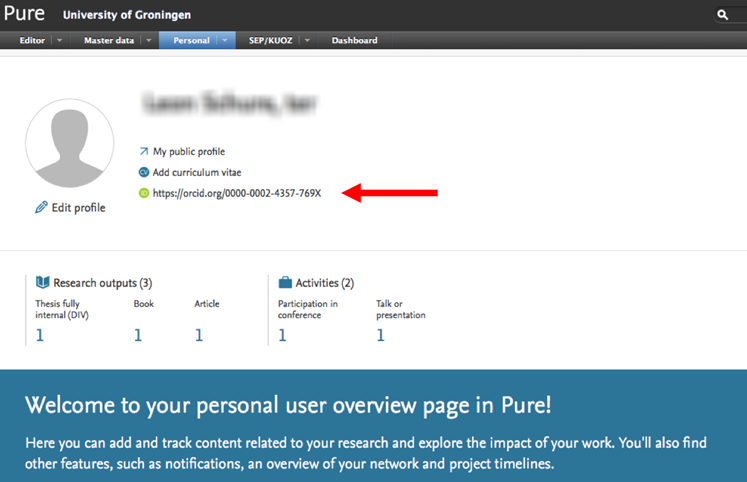Switch to the Dashboard tab

click(354, 41)
